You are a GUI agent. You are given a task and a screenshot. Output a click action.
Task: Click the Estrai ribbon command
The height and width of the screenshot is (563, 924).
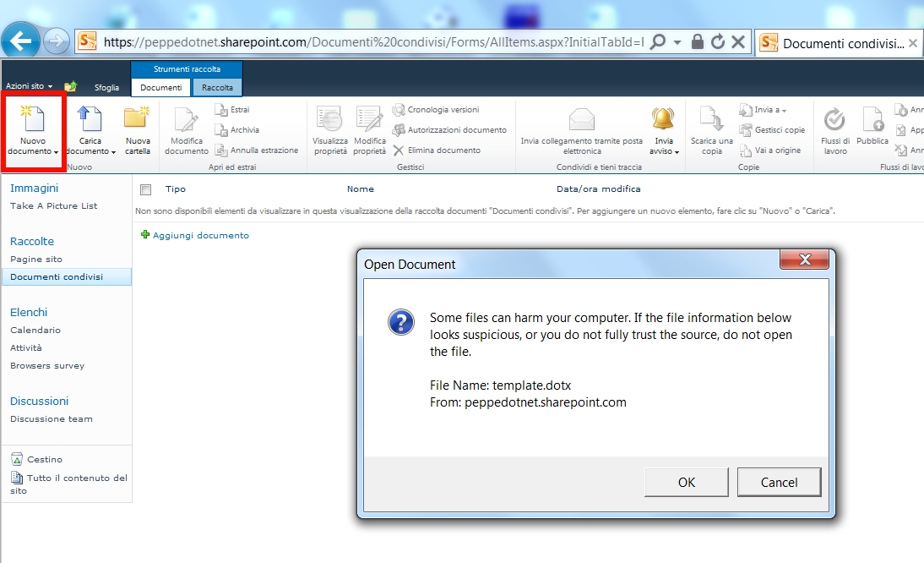[232, 110]
